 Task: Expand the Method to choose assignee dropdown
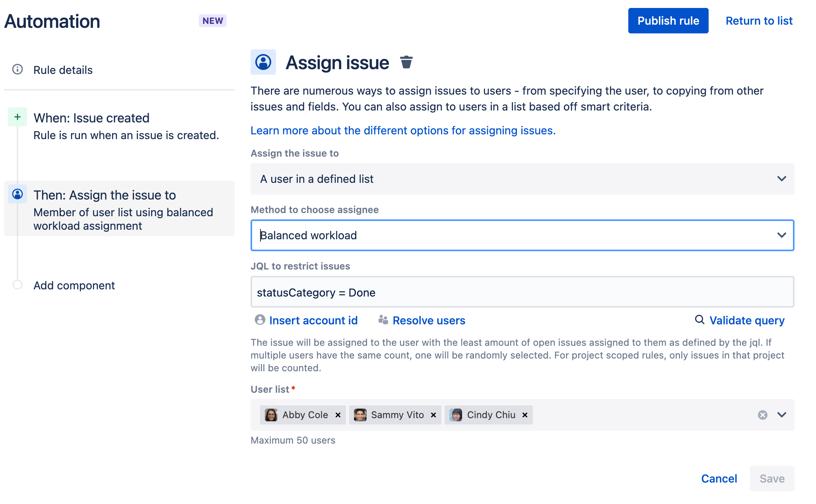pyautogui.click(x=782, y=235)
